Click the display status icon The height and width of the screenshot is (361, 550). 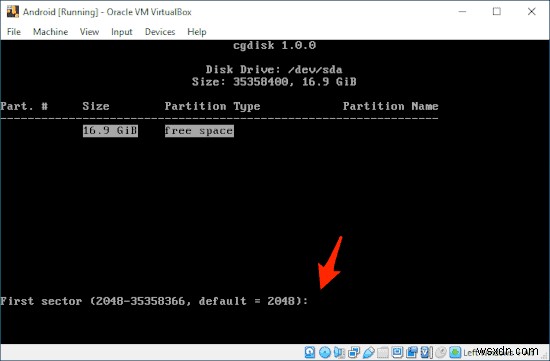tap(397, 352)
